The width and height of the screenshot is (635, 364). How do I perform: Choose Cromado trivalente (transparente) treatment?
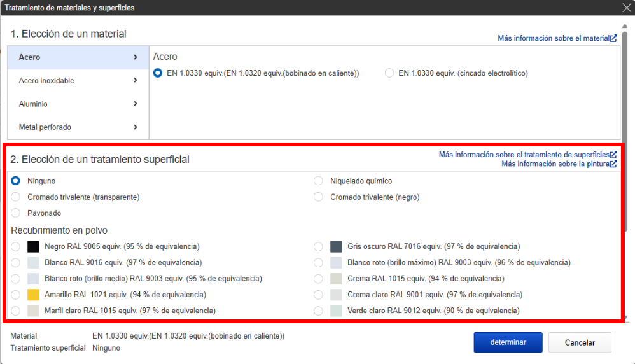click(x=16, y=197)
